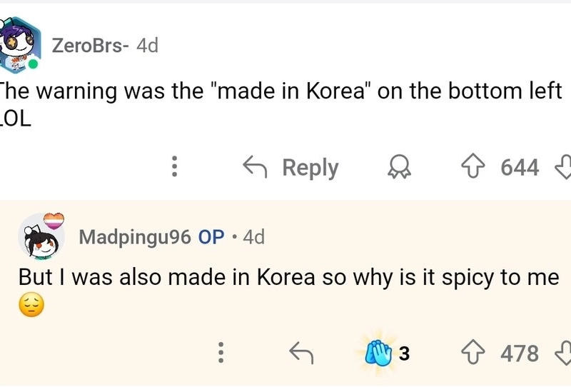Open the three-dot menu on ZeroBrs- comment

pos(173,168)
